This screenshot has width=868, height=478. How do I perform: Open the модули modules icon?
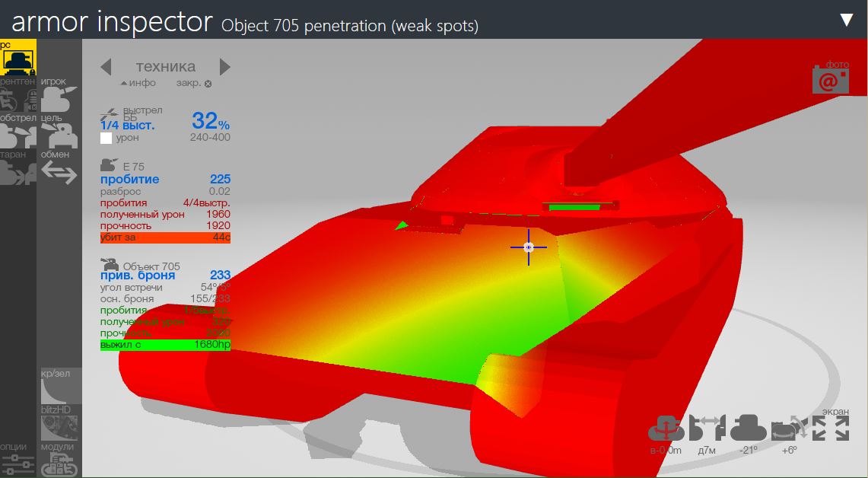(x=59, y=460)
